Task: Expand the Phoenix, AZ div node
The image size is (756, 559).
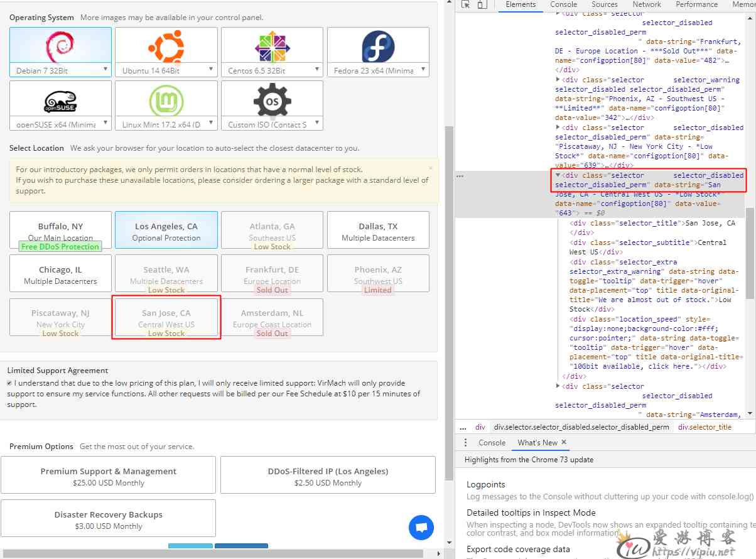Action: pos(558,80)
